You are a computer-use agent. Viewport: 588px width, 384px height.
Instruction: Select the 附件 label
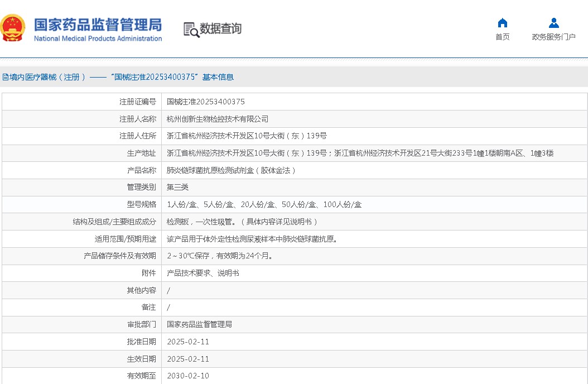pyautogui.click(x=149, y=273)
